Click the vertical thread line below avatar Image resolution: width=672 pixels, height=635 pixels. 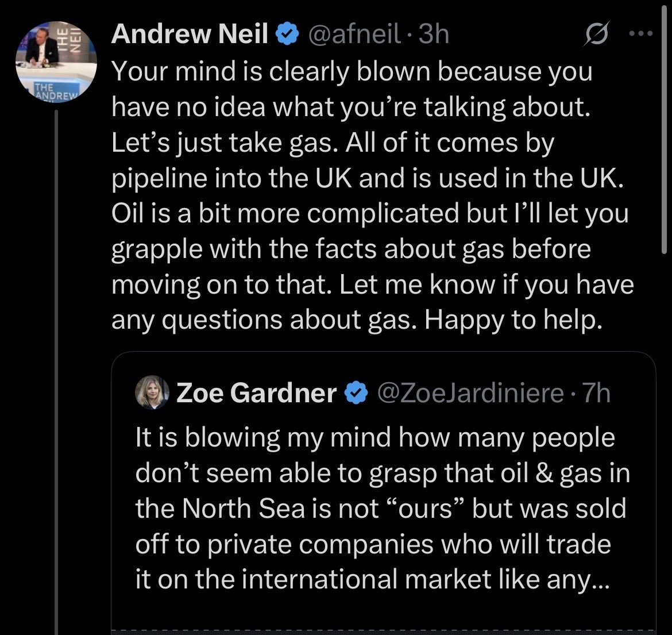coord(56,372)
